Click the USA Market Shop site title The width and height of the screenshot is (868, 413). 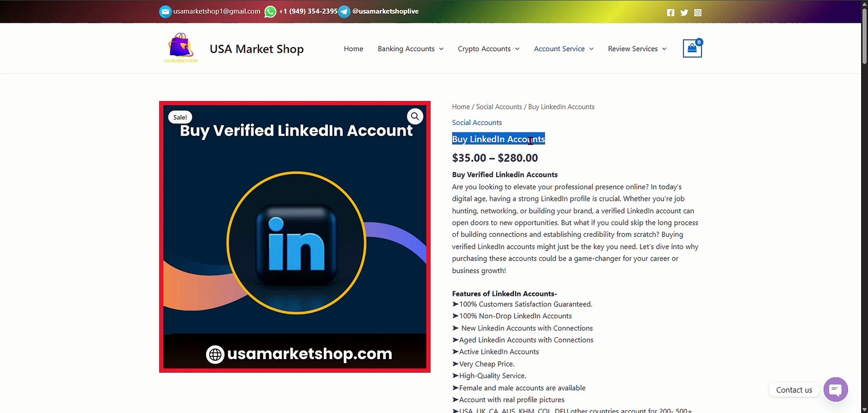tap(257, 49)
